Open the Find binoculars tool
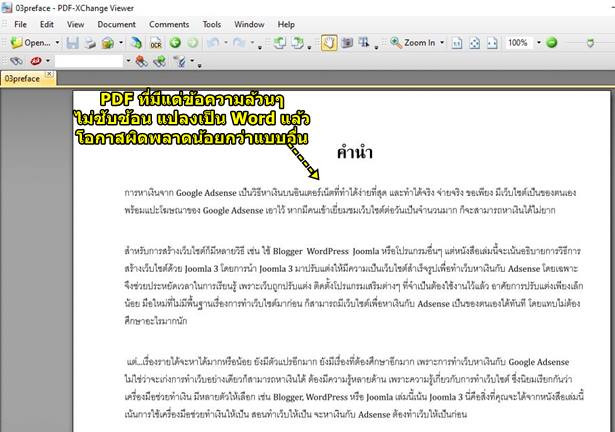Viewport: 615px width, 432px height. coord(16,61)
